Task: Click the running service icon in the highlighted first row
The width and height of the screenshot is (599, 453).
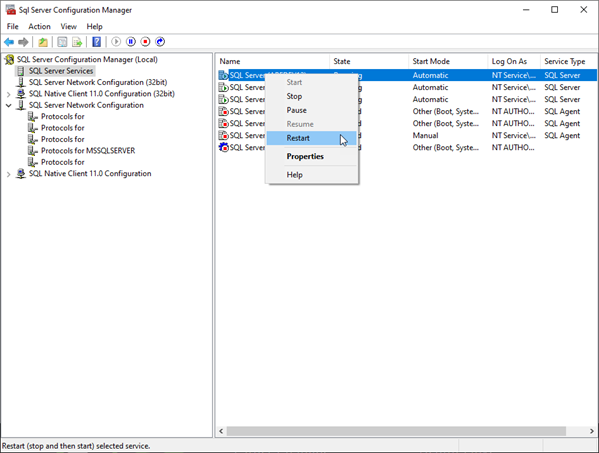Action: tap(223, 76)
